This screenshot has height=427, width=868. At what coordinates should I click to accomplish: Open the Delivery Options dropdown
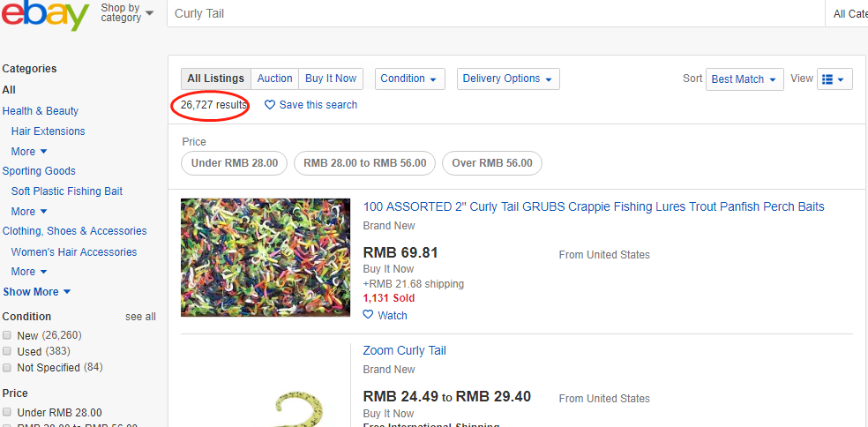point(508,79)
